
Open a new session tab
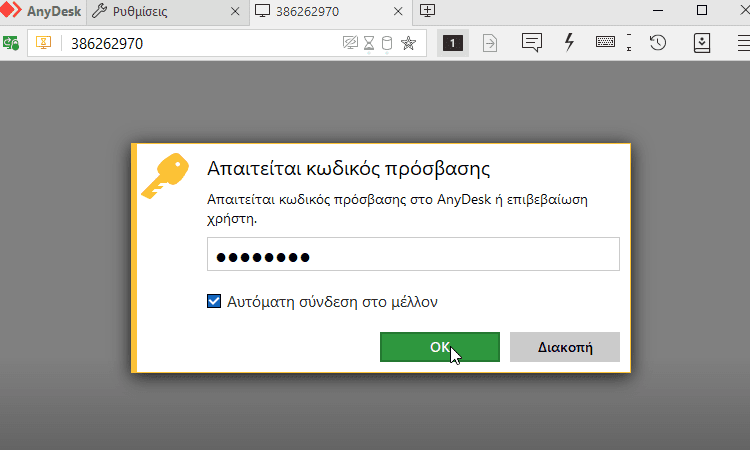pyautogui.click(x=427, y=11)
